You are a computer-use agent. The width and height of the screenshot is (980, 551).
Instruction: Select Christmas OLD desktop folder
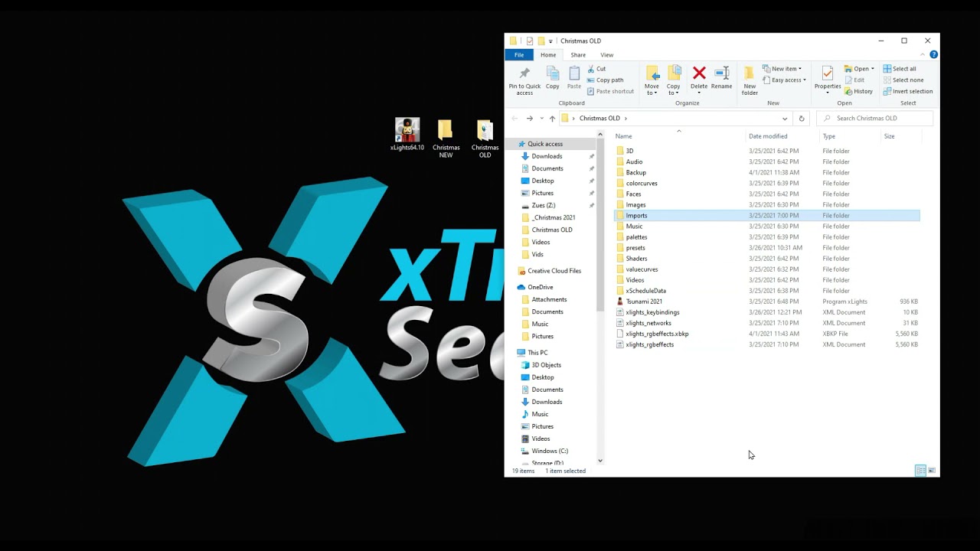tap(485, 139)
